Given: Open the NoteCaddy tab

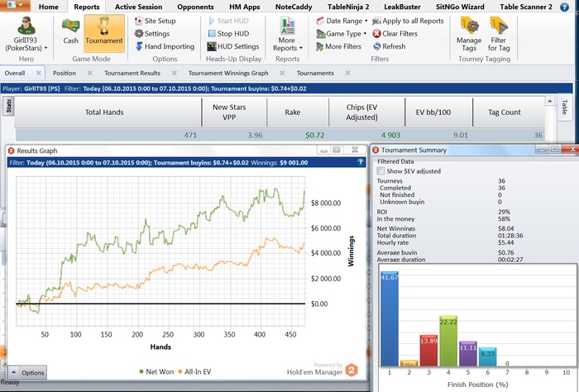Looking at the screenshot, I should click(294, 7).
